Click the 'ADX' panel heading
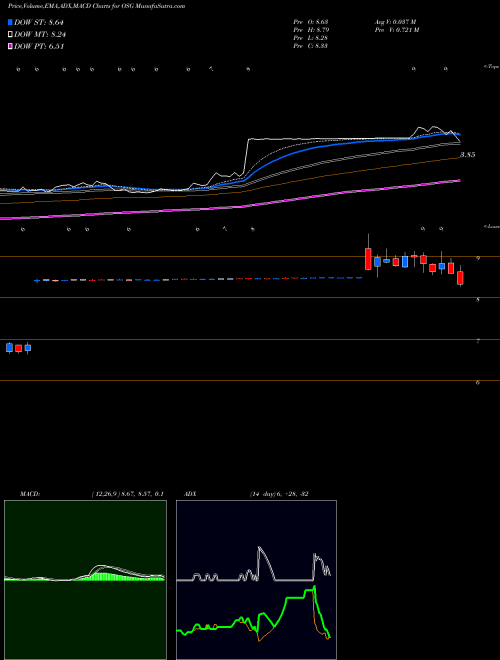Image resolution: width=500 pixels, height=660 pixels. (x=189, y=494)
